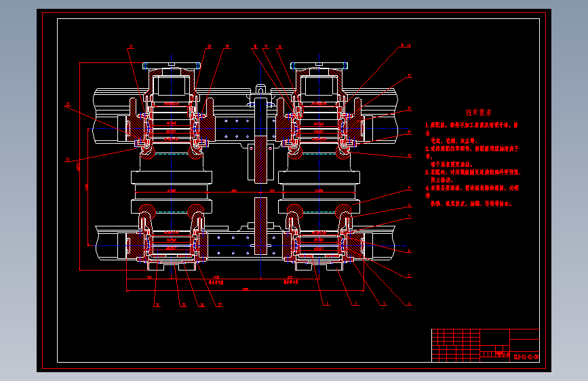The image size is (588, 381).
Task: Pick part callout number 2
Action: tap(356, 303)
